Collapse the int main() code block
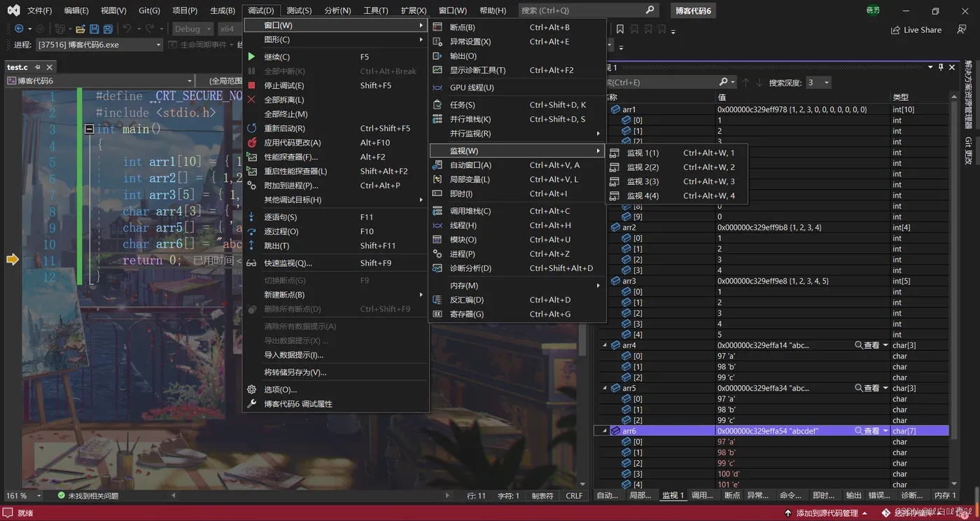 click(x=89, y=129)
